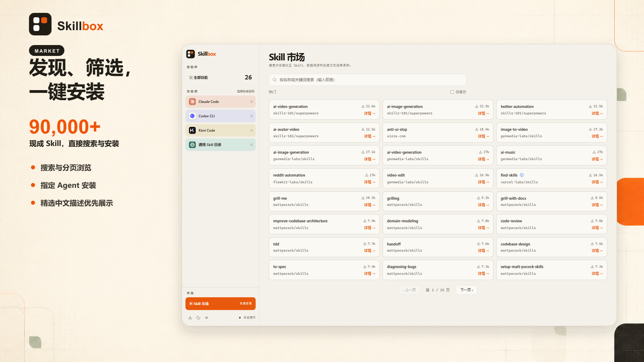Click the '17.1k' count on the genmedia-labs ai-image-generation card
Screen dimensions: 644x362
tap(371, 152)
